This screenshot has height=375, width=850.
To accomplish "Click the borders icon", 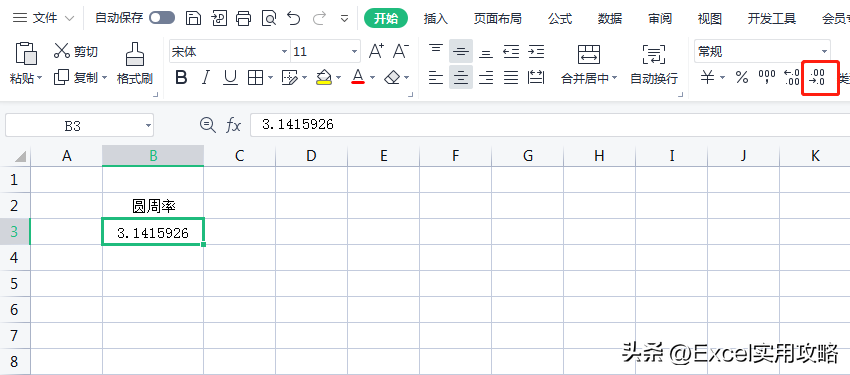I will point(255,78).
